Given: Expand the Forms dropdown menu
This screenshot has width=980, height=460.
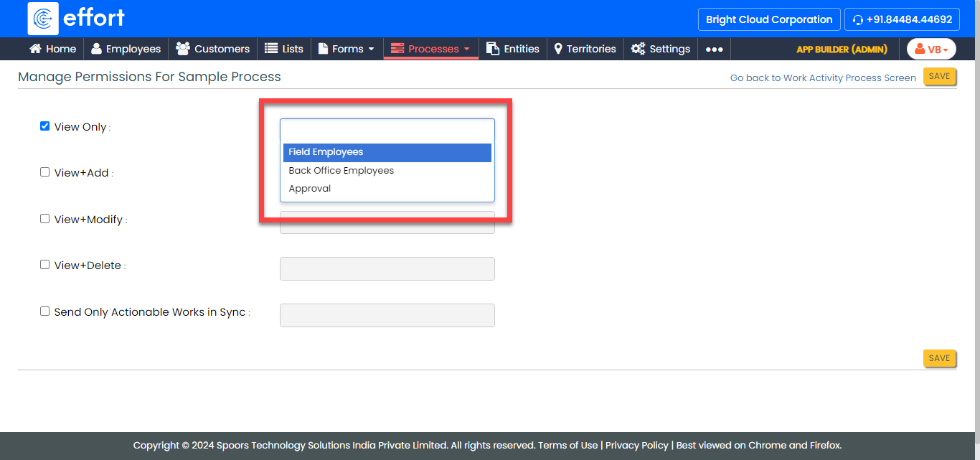Looking at the screenshot, I should click(x=348, y=49).
